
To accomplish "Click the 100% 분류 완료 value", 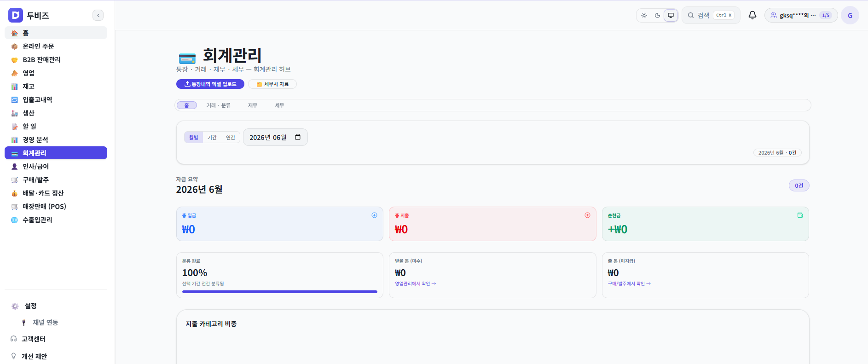I will pyautogui.click(x=195, y=273).
